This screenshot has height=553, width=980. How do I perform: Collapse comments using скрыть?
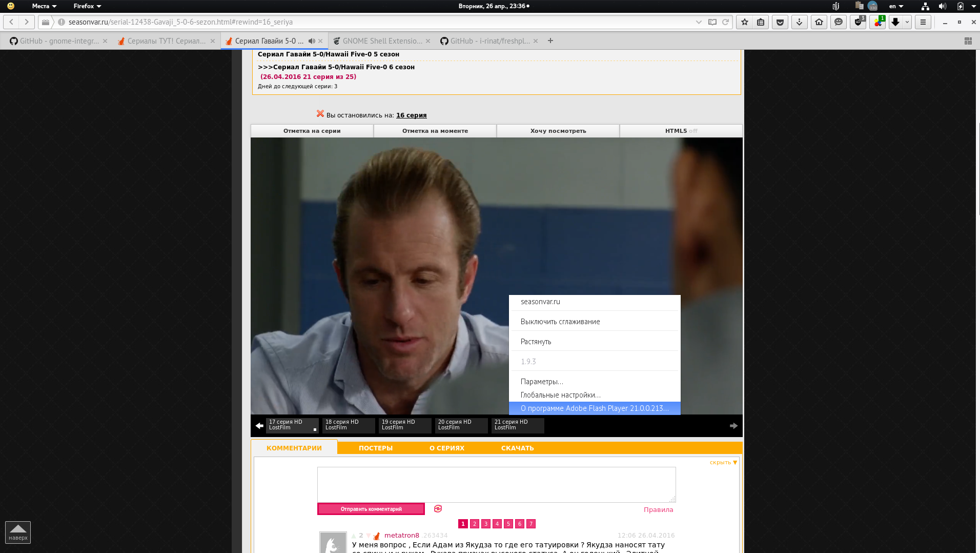(x=723, y=462)
